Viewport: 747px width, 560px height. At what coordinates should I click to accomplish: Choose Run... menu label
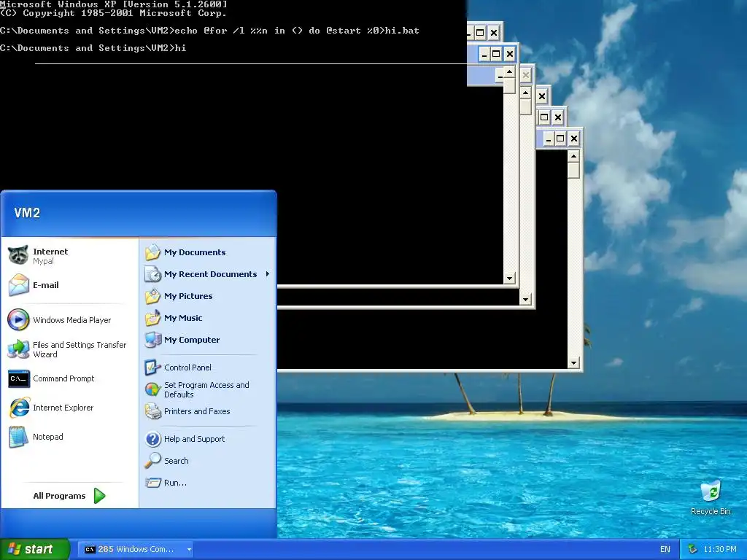(175, 483)
